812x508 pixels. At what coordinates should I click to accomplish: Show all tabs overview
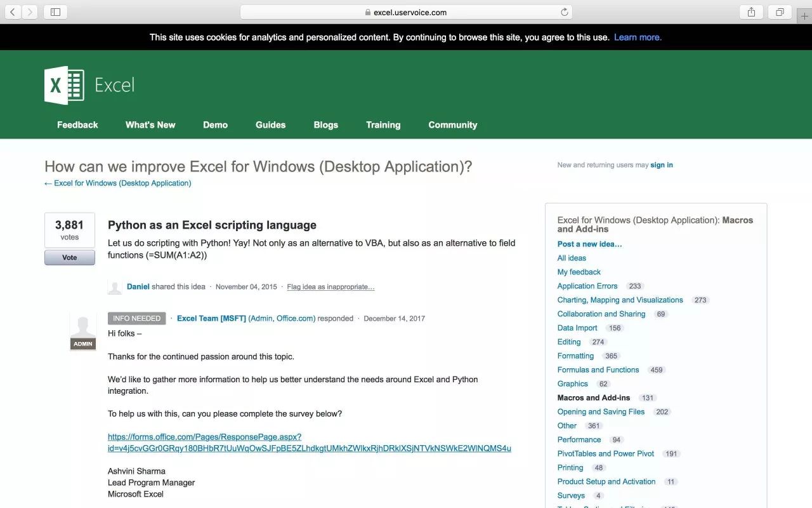[x=780, y=12]
